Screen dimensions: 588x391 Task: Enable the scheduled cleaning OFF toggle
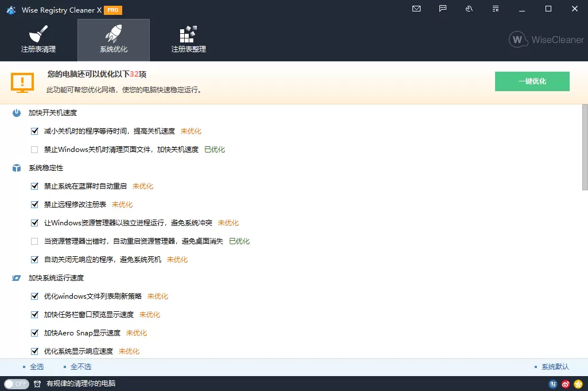tap(16, 384)
